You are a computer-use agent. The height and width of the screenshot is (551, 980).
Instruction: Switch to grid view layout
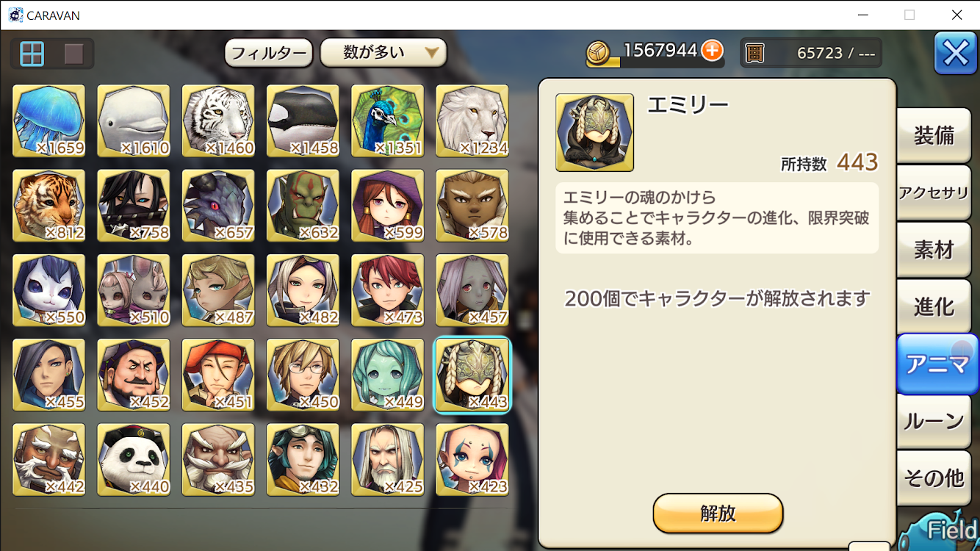point(32,54)
